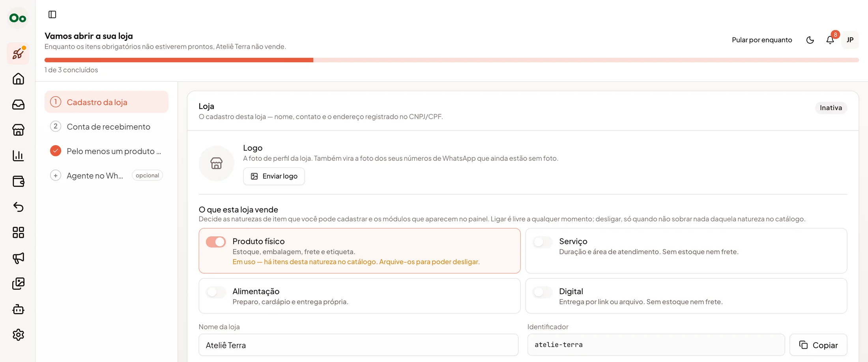The height and width of the screenshot is (362, 868).
Task: Click Pular por enquanto
Action: (762, 40)
